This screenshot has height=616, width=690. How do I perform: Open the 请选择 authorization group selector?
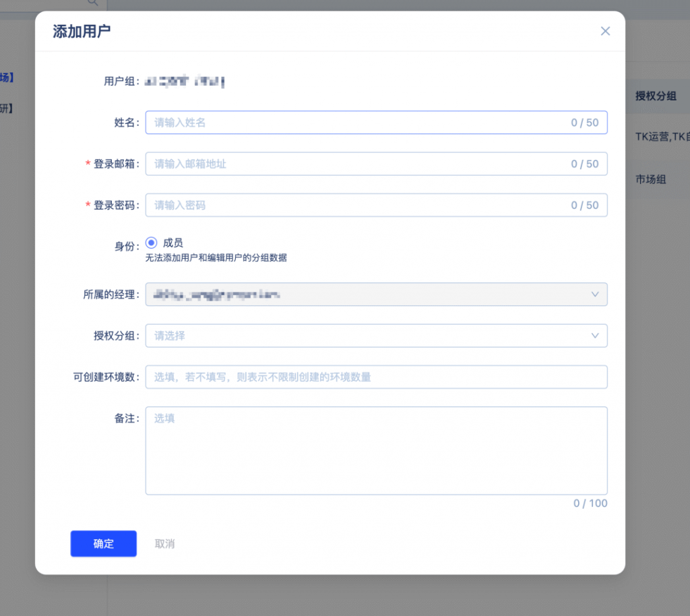[x=364, y=336]
